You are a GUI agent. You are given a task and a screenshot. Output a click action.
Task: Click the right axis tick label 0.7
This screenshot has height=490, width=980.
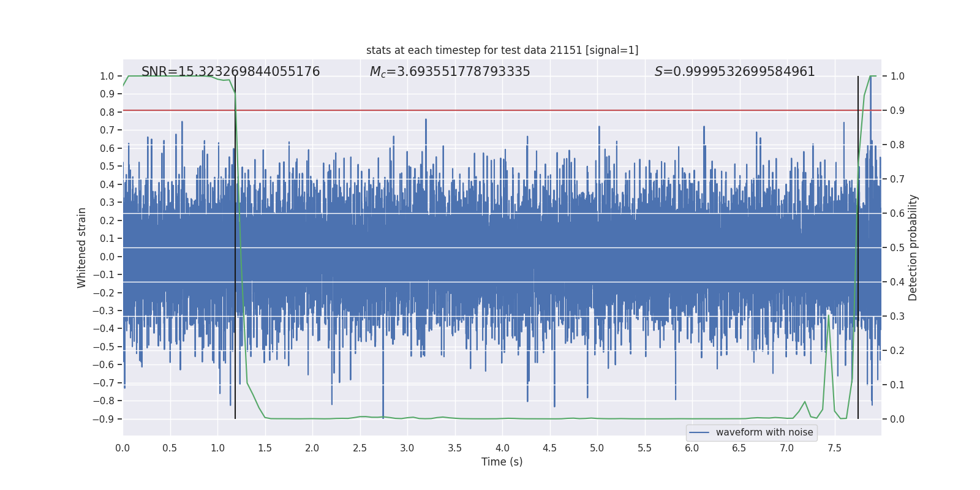[x=897, y=179]
